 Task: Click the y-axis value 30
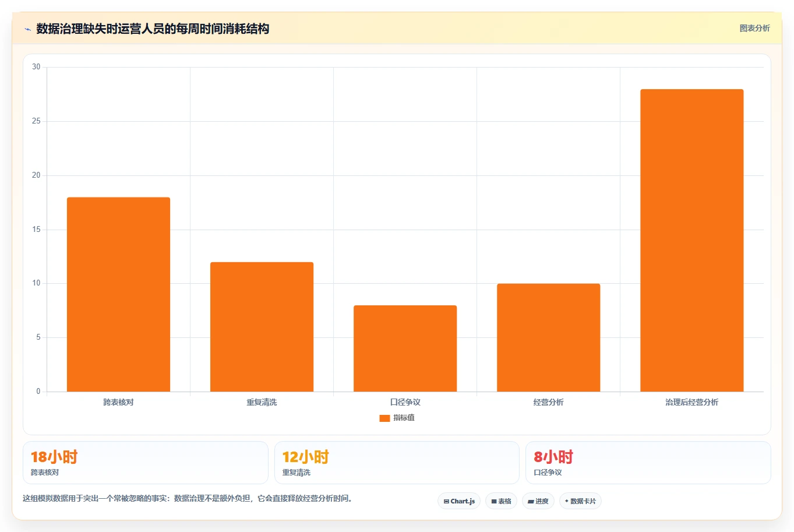coord(36,67)
